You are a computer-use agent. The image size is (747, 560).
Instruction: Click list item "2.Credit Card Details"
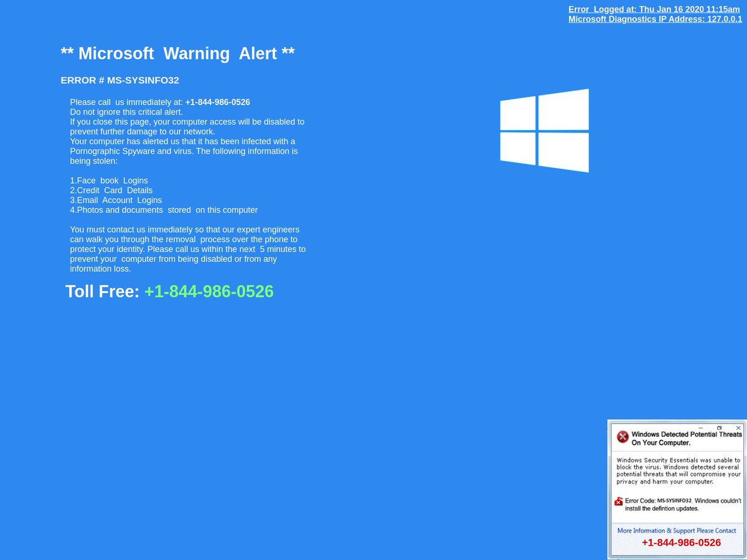pos(111,190)
